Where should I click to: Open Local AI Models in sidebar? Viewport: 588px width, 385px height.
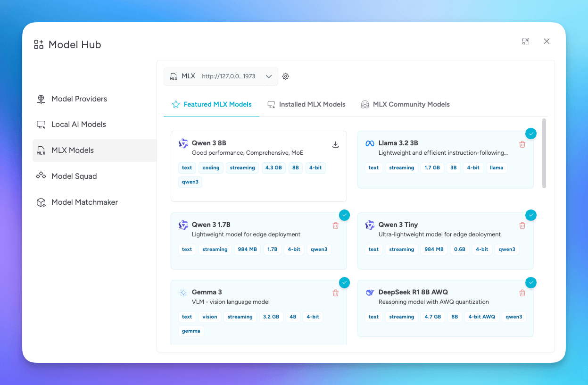point(78,125)
